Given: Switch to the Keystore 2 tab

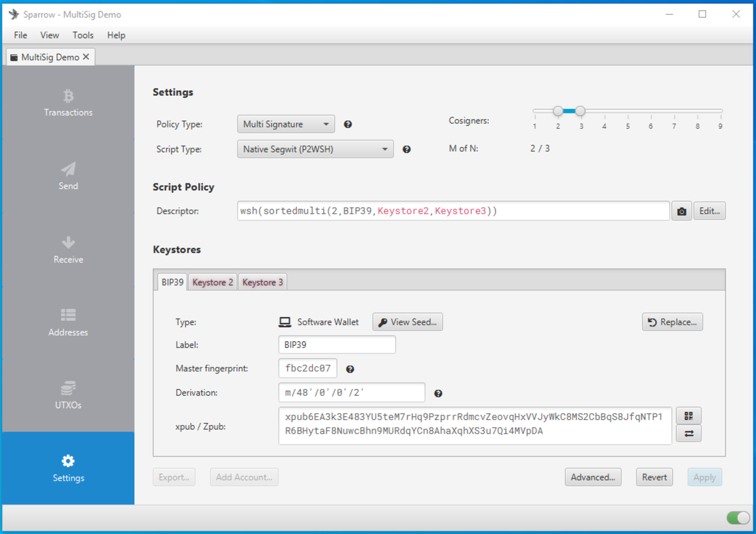Looking at the screenshot, I should (213, 282).
